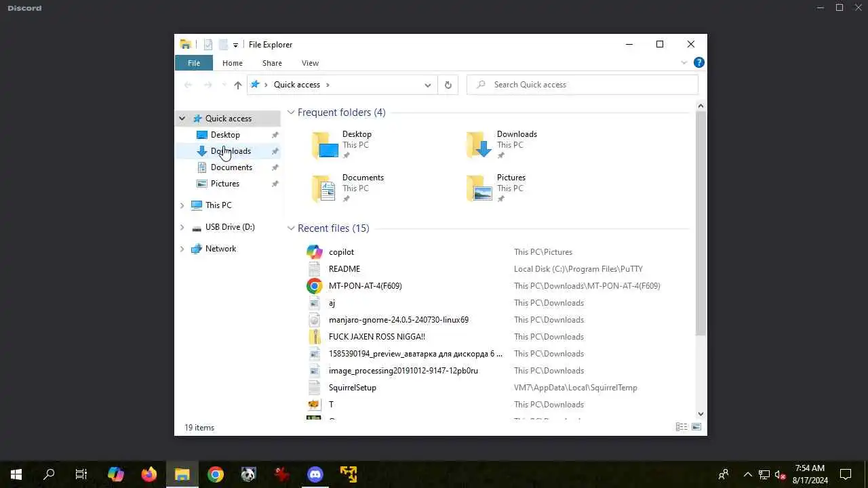Image resolution: width=868 pixels, height=488 pixels.
Task: Open the notification center icon
Action: 846,474
